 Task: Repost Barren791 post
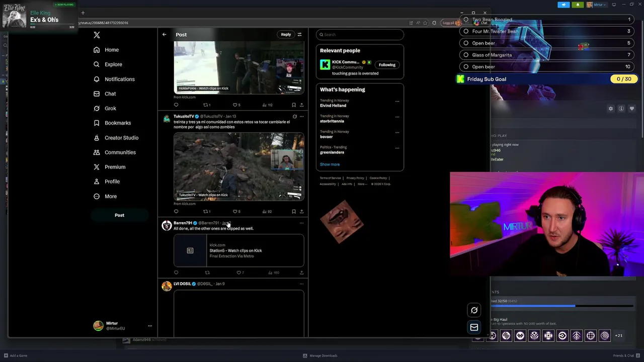(x=207, y=273)
